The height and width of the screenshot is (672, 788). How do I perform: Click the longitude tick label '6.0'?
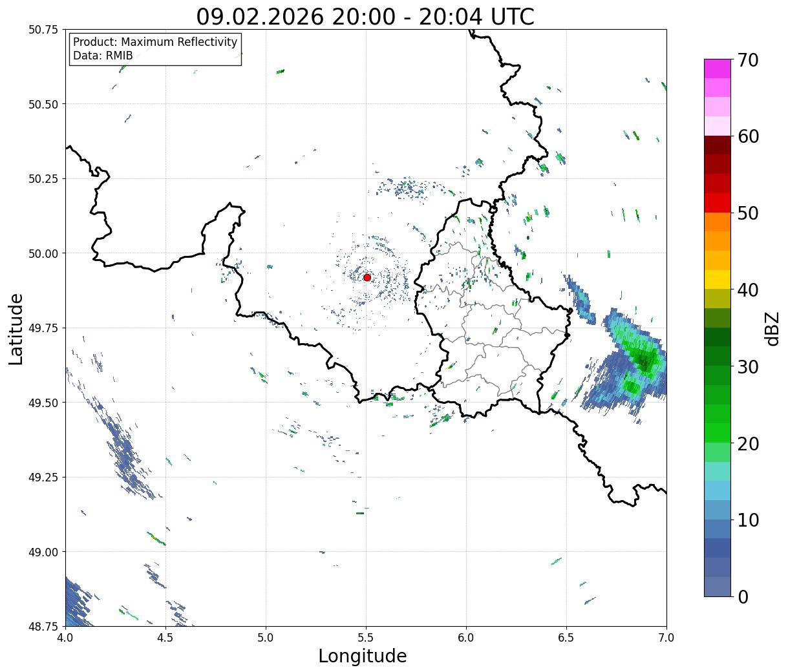[x=466, y=638]
